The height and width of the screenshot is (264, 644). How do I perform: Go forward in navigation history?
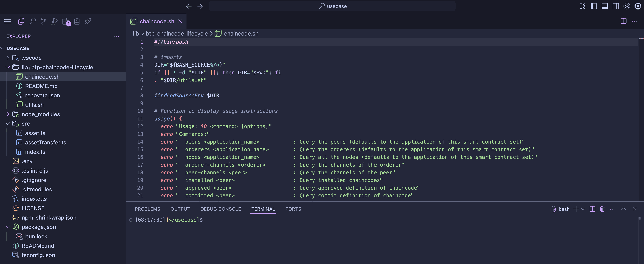[200, 6]
